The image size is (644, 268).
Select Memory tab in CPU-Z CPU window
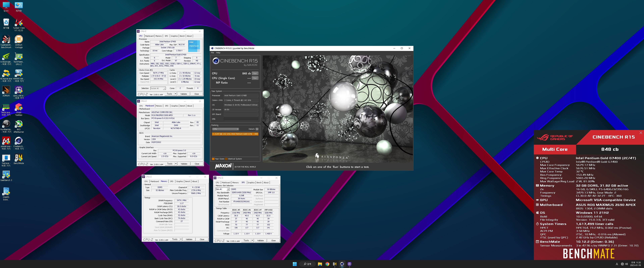point(159,36)
